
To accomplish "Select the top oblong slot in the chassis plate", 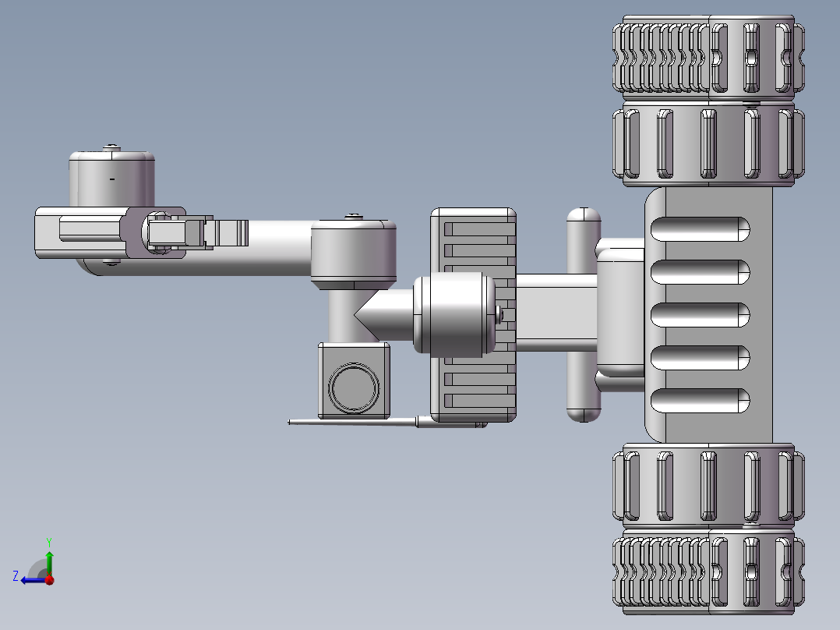I will (x=701, y=229).
